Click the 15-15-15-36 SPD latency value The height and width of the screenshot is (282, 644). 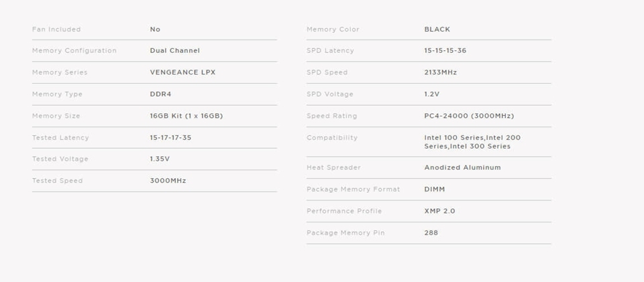point(445,51)
